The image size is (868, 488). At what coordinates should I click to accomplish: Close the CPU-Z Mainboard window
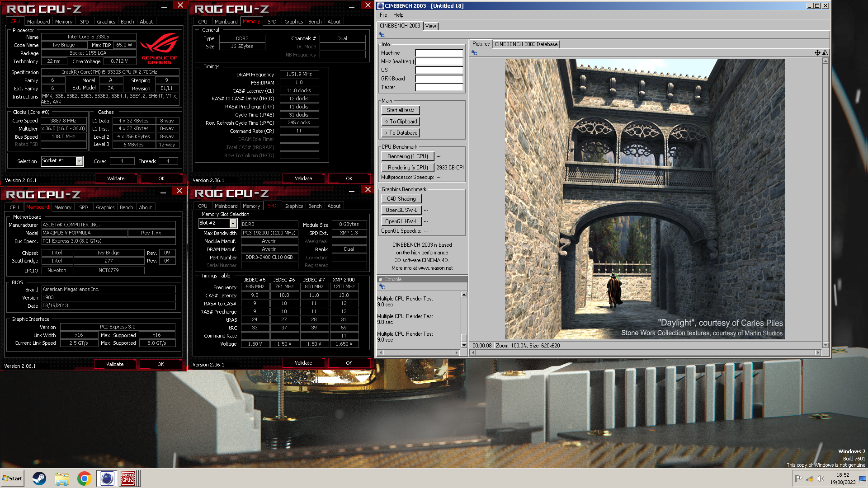pyautogui.click(x=179, y=191)
